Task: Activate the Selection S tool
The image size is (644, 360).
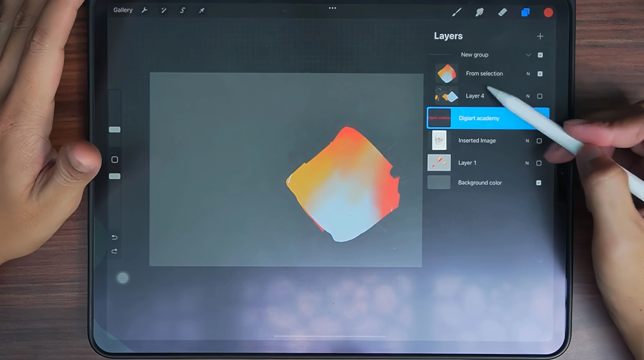Action: [x=183, y=10]
